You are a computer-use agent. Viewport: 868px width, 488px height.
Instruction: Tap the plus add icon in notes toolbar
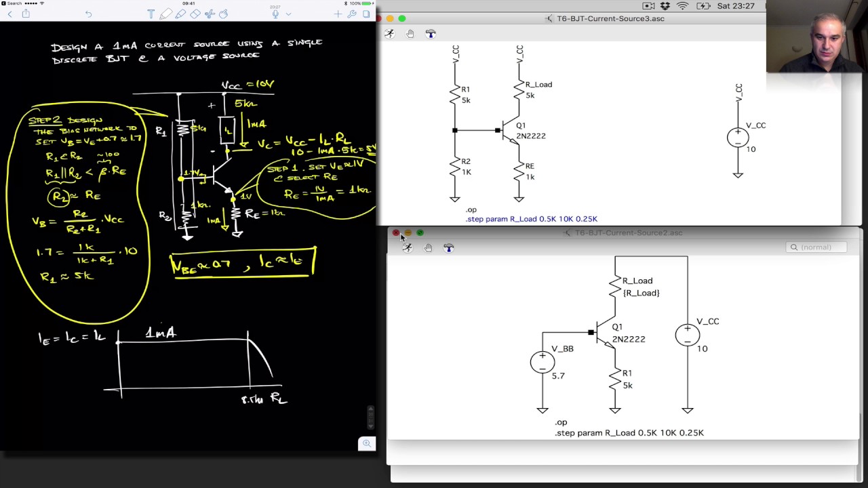click(x=338, y=14)
